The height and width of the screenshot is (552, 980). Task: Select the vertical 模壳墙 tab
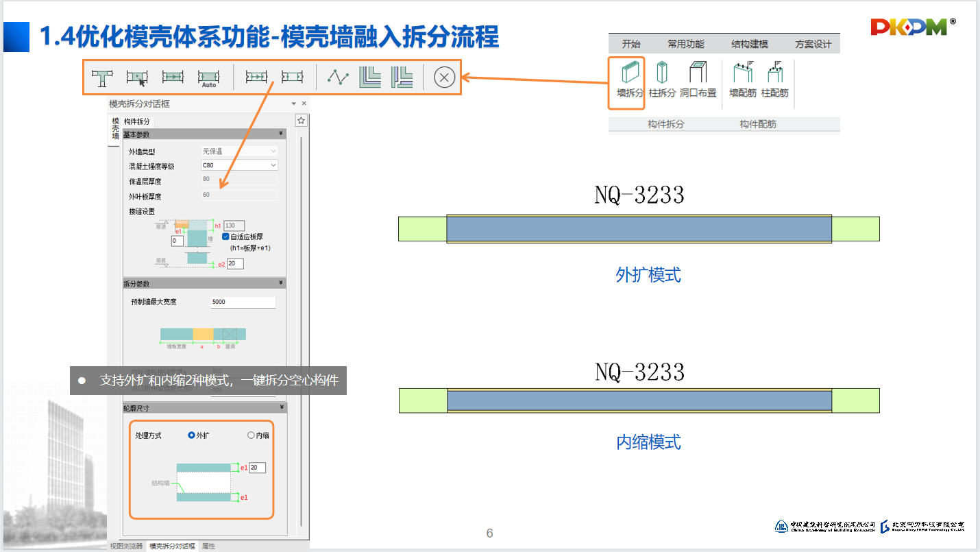pos(114,129)
